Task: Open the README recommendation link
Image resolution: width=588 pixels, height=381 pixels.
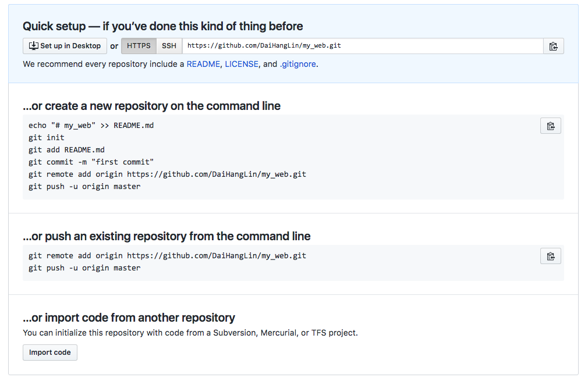Action: (203, 64)
